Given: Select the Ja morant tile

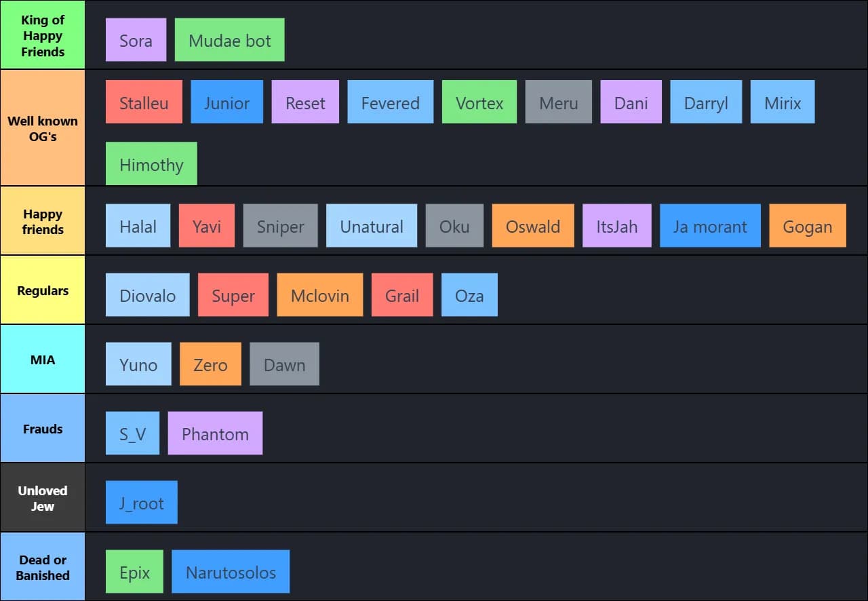Looking at the screenshot, I should tap(709, 226).
